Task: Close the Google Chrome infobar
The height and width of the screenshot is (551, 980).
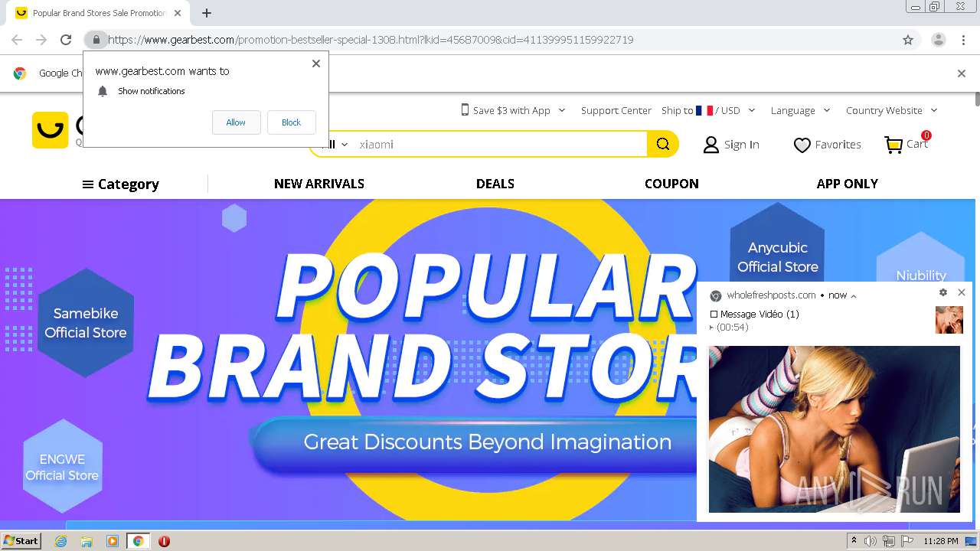Action: coord(962,73)
